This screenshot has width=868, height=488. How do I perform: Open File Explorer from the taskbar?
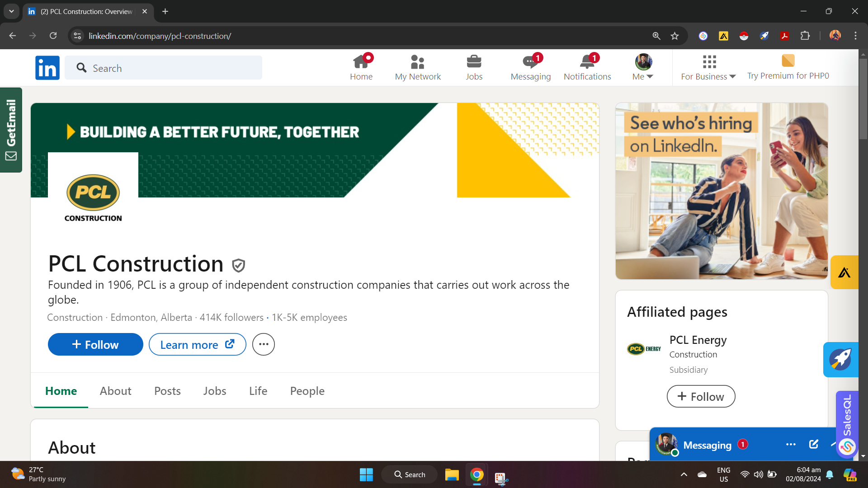click(x=452, y=475)
